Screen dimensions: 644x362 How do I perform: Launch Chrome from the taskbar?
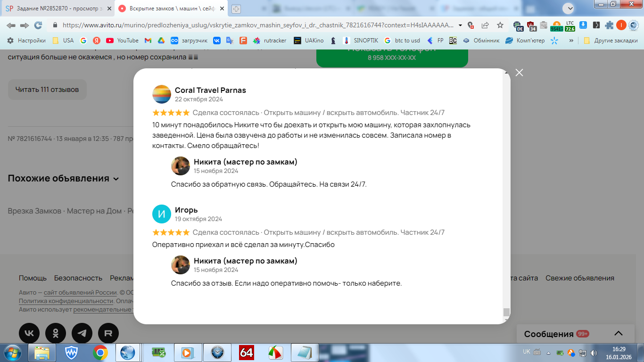(x=100, y=352)
